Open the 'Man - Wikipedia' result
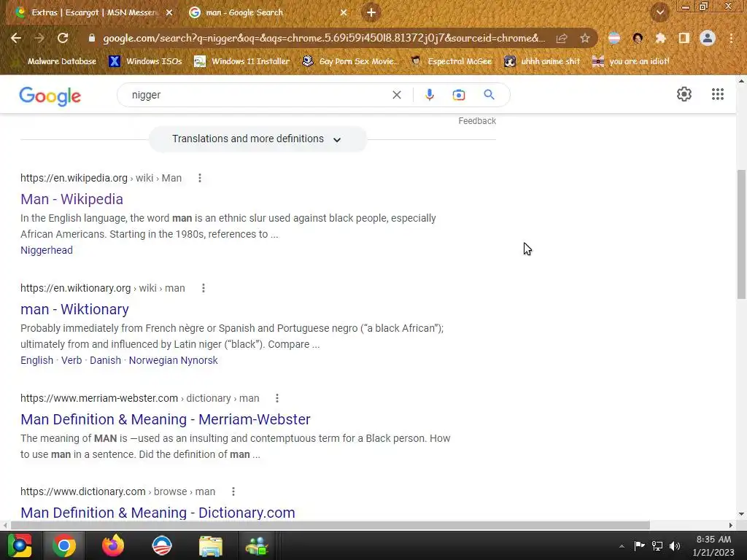Viewport: 747px width, 560px height. coord(71,199)
